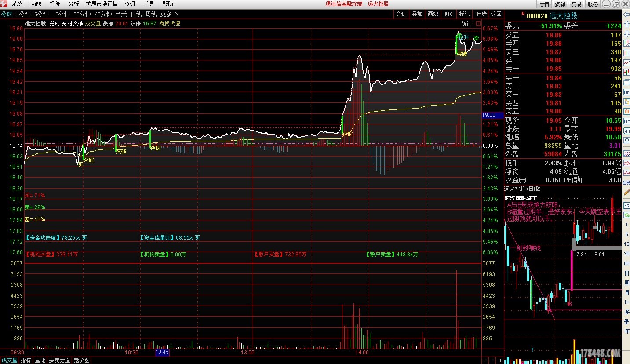Click the circle O icon in sidebar
Screen dimensions: 630x364
pyautogui.click(x=626, y=140)
